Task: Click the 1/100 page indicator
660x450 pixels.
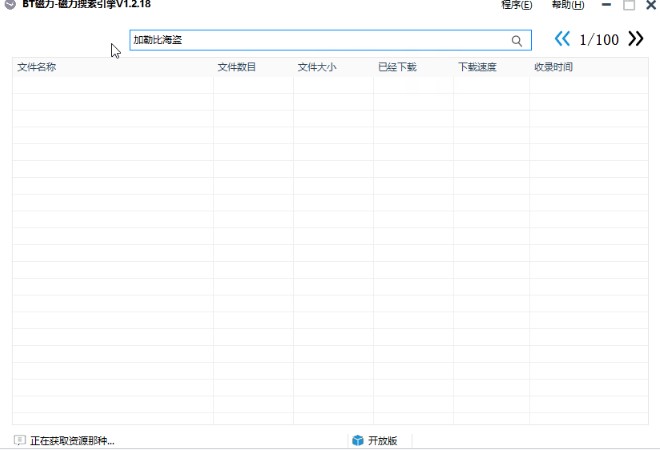Action: (x=599, y=40)
